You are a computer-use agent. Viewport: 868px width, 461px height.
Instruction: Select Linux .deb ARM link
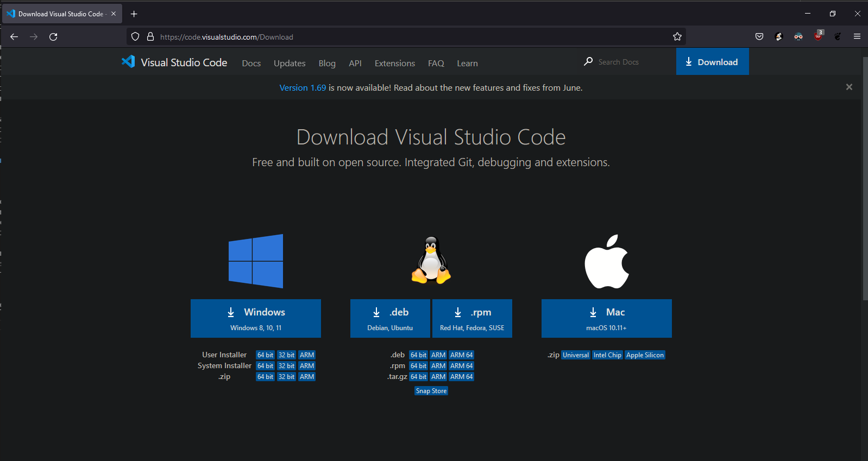click(x=438, y=355)
